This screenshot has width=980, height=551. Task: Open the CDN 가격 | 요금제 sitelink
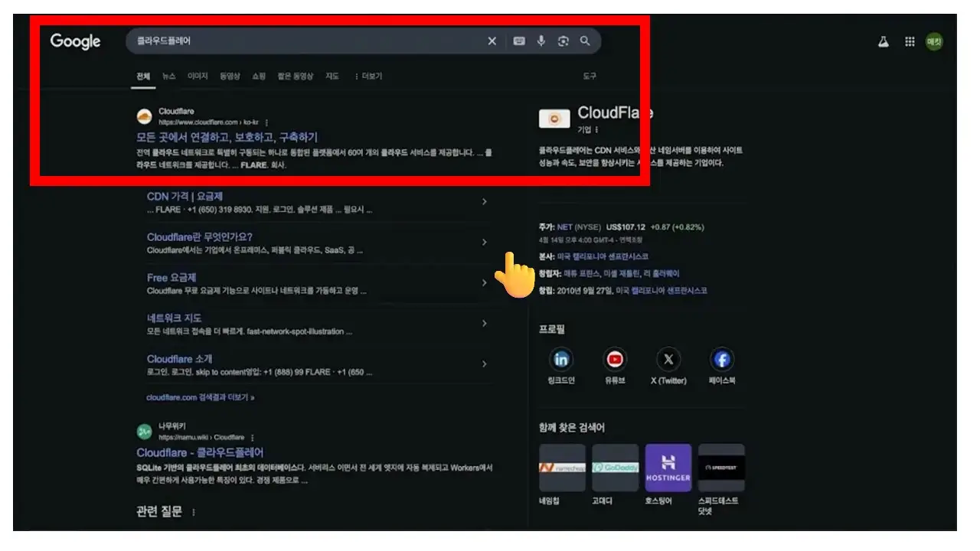185,197
